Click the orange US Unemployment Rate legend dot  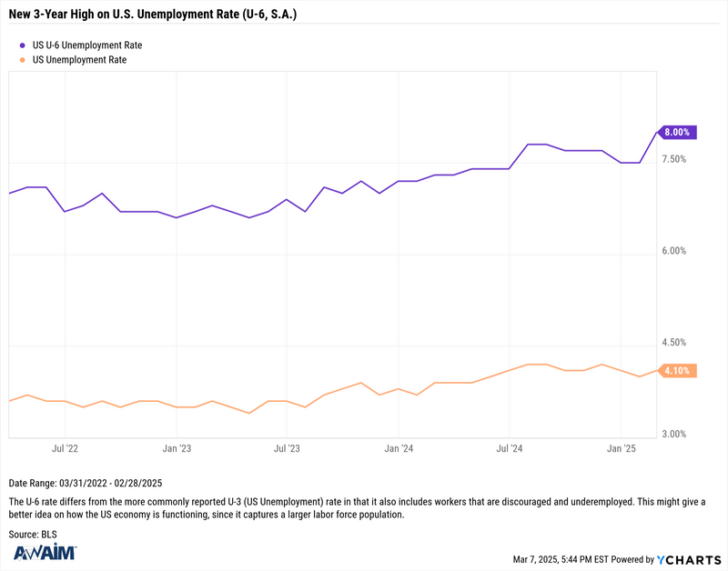coord(22,60)
